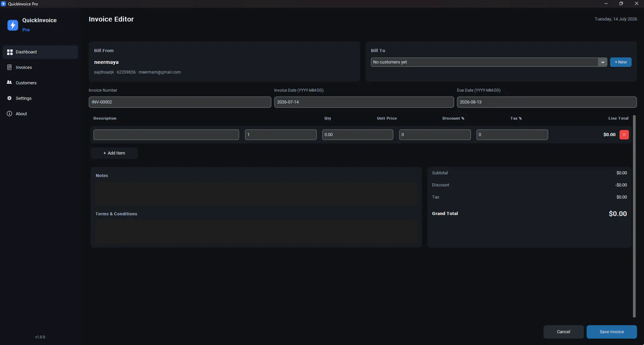Minimize the QuickInvoice Pro window
This screenshot has width=644, height=345.
coord(606,4)
